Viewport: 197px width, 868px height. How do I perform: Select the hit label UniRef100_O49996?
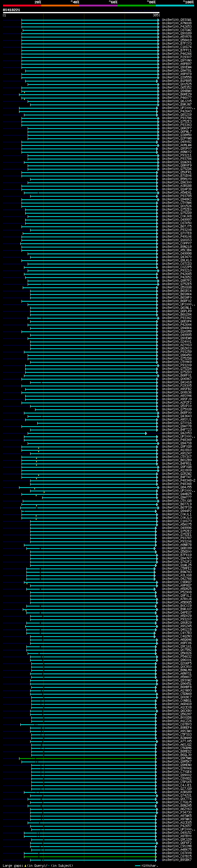coord(177,528)
